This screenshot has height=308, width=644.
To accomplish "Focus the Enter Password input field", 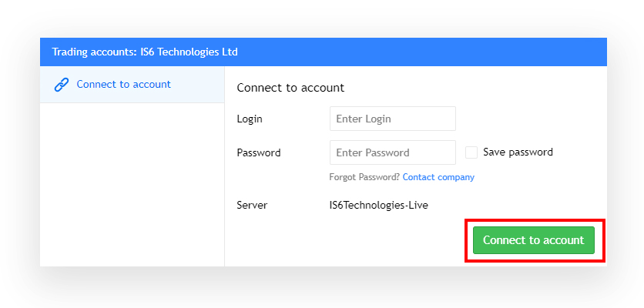I will [x=393, y=152].
